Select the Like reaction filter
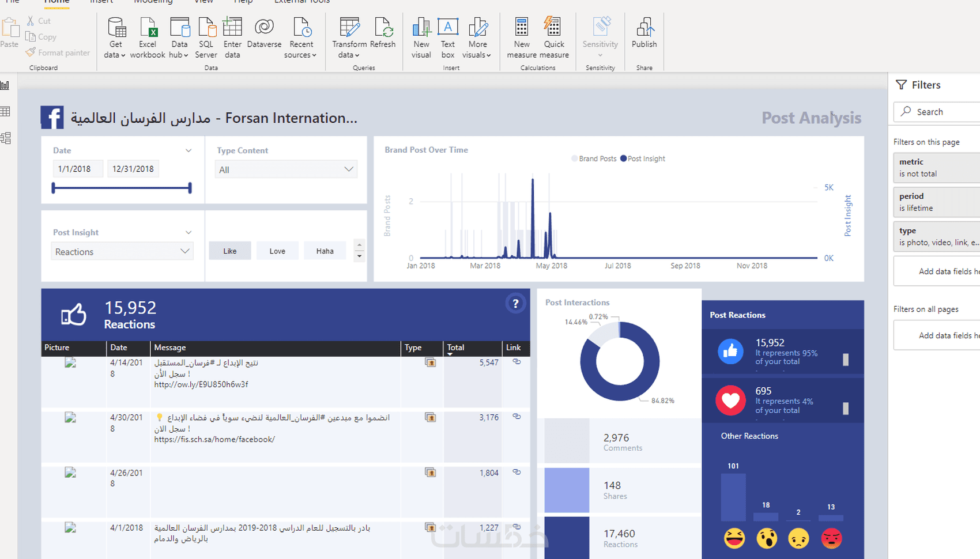980x559 pixels. click(230, 251)
